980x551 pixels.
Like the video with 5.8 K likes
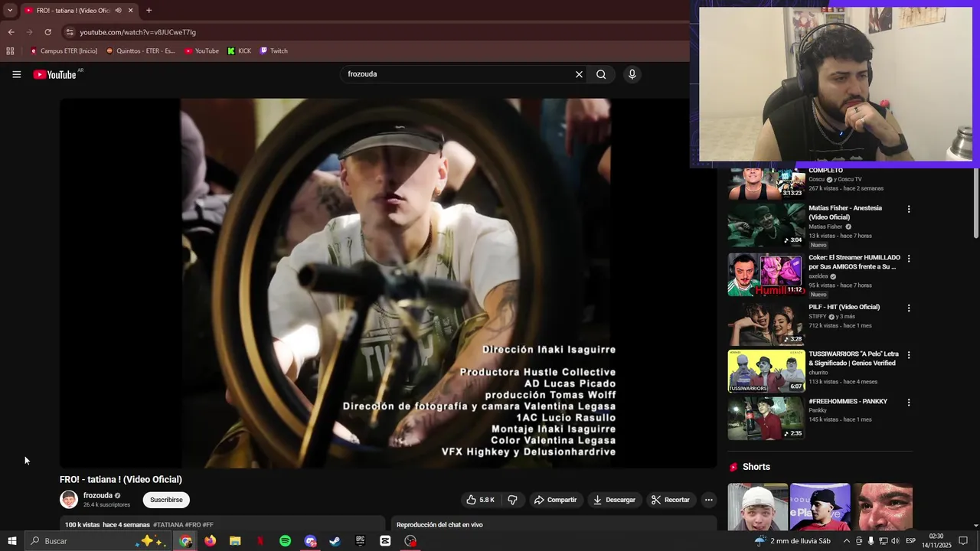click(x=480, y=500)
